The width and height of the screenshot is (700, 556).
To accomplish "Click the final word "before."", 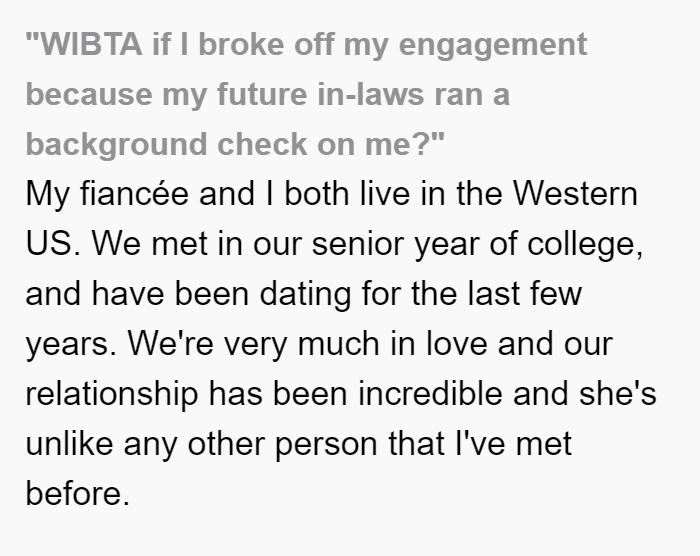I will tap(78, 494).
